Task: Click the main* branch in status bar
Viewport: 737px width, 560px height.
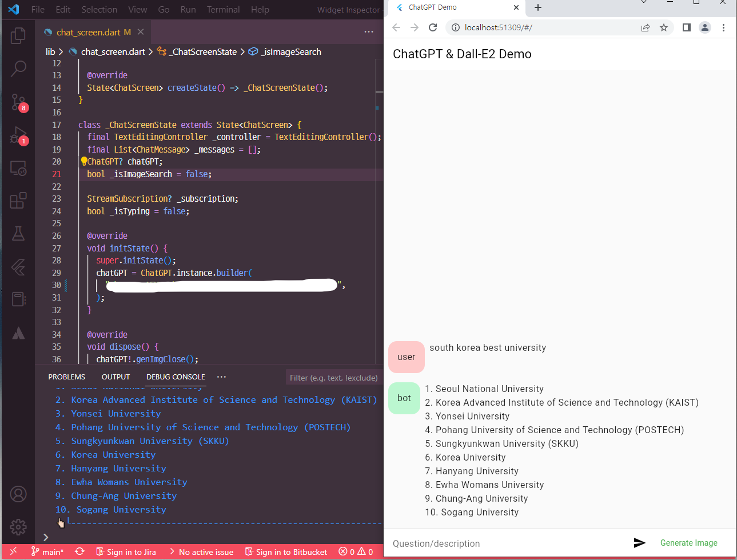Action: click(x=47, y=551)
